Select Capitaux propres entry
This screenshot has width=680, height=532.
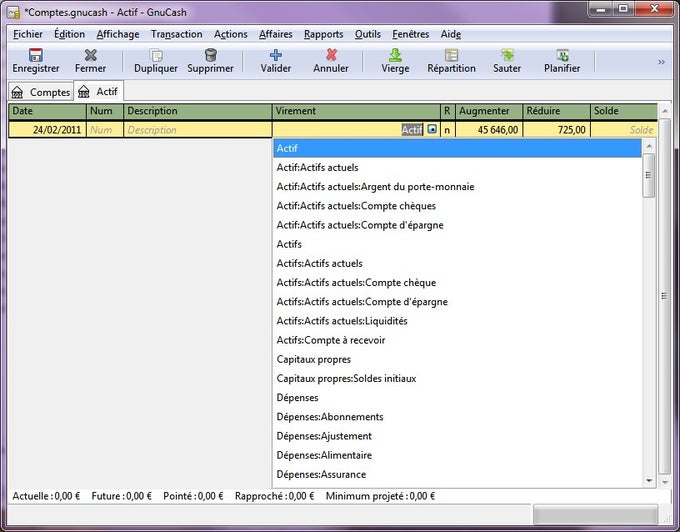click(458, 359)
